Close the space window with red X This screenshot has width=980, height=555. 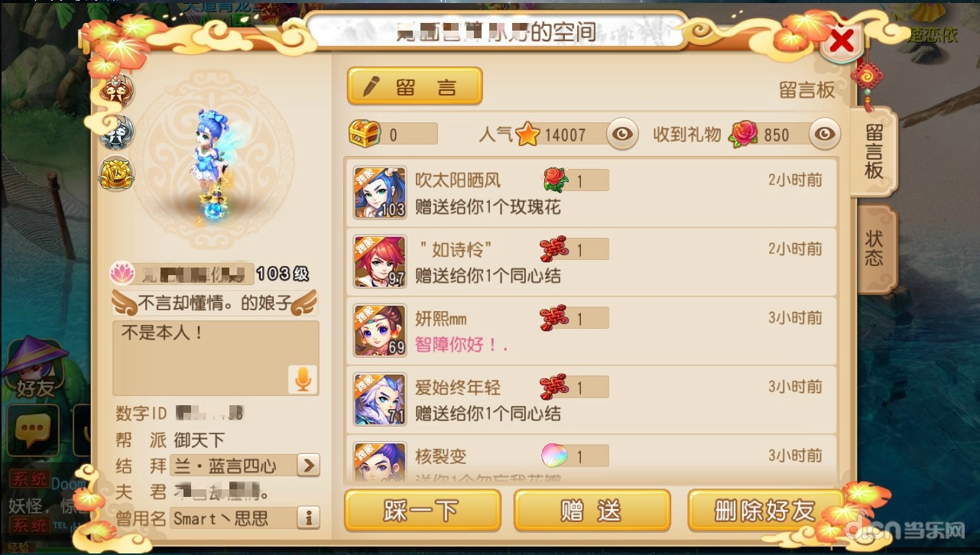(841, 42)
